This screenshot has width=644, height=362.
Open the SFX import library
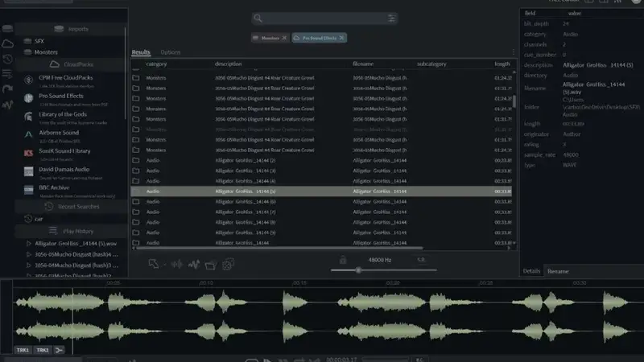point(39,41)
